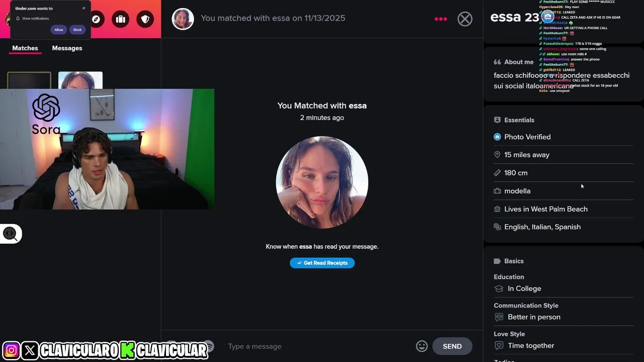
Task: Click the ruler icon by 180 cm
Action: coord(497,173)
